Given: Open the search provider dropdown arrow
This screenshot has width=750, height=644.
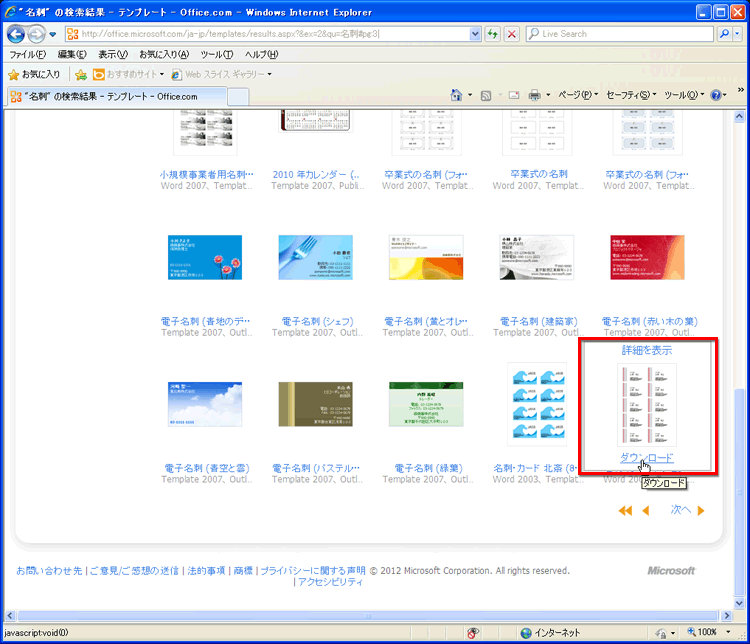Looking at the screenshot, I should coord(737,34).
